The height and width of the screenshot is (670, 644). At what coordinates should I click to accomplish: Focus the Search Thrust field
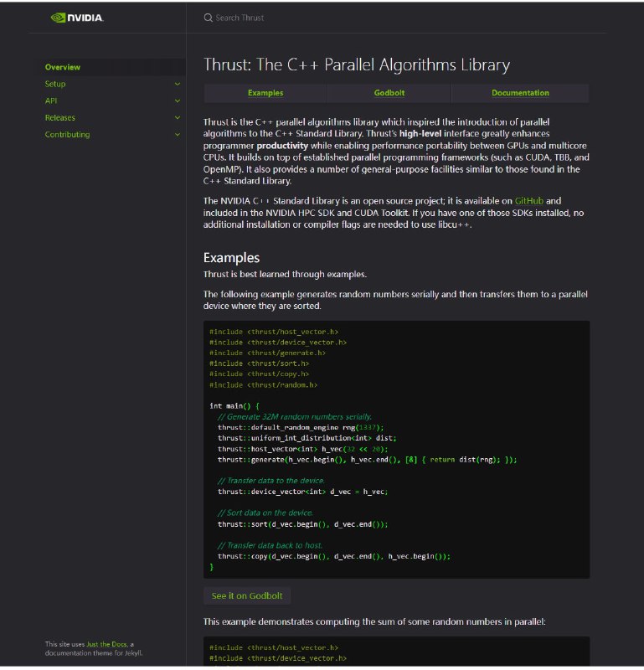[x=240, y=18]
